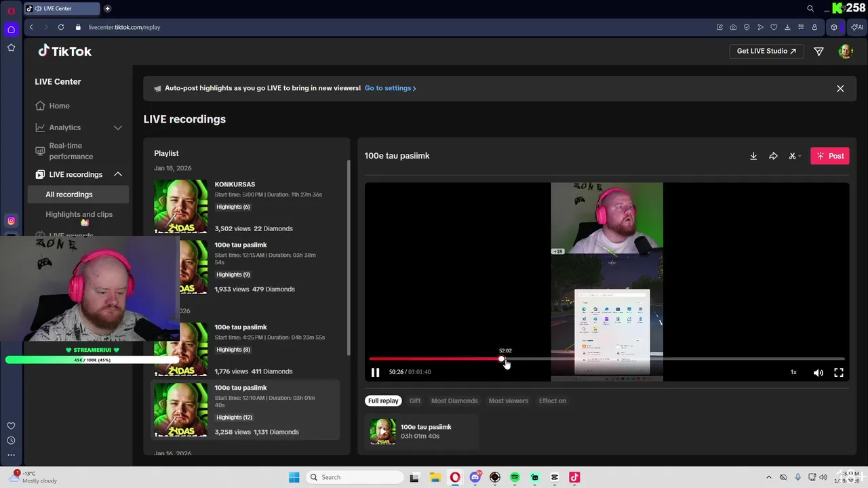Open Real-time performance page
868x488 pixels.
tap(71, 151)
